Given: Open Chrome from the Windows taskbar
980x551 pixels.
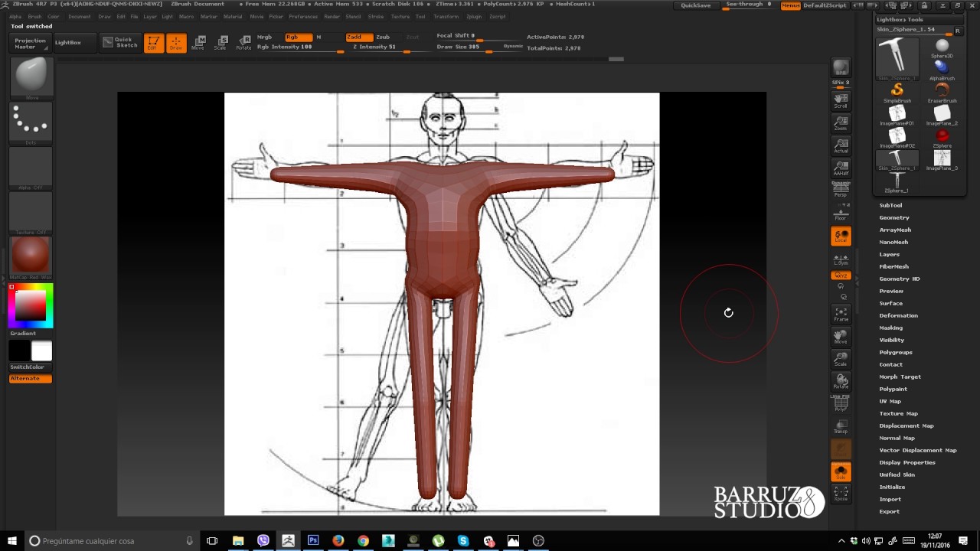Looking at the screenshot, I should coord(363,541).
